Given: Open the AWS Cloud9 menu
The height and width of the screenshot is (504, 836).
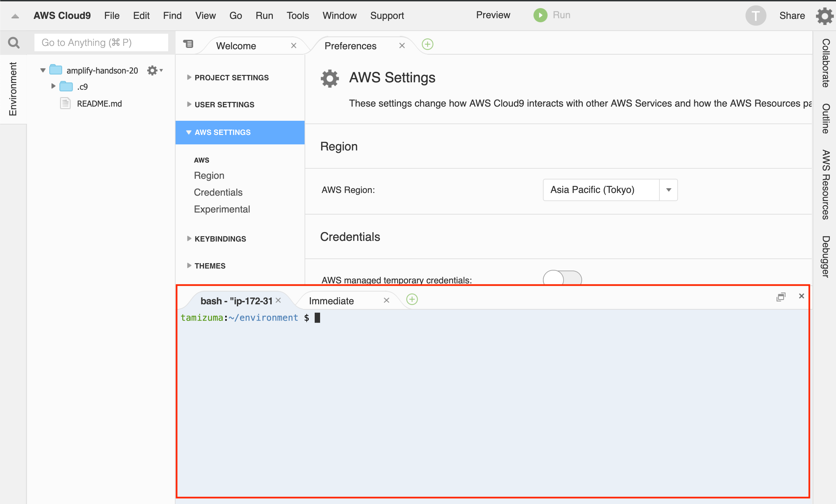Looking at the screenshot, I should [62, 16].
